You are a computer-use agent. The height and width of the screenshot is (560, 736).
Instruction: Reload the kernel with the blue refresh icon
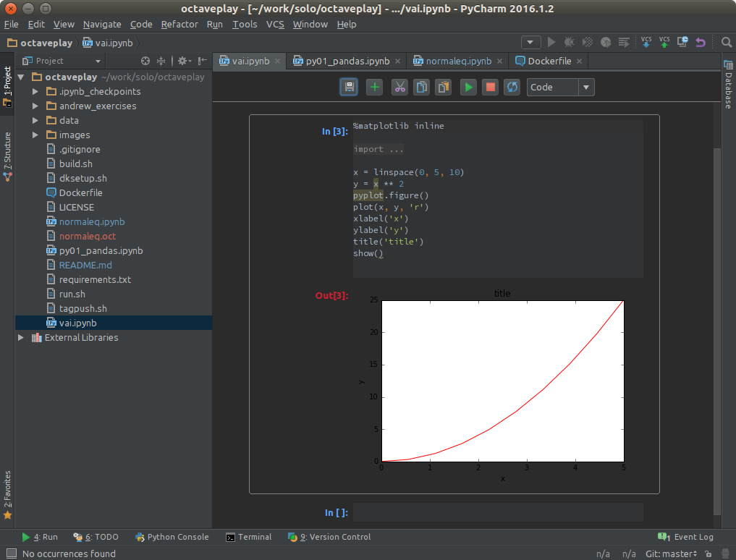click(x=512, y=88)
